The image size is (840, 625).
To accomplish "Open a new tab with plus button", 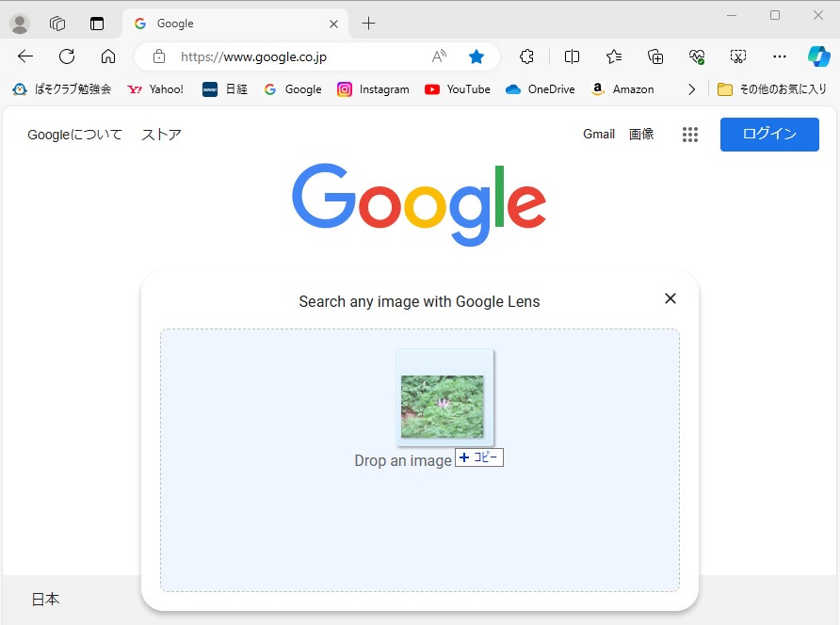I will point(368,24).
